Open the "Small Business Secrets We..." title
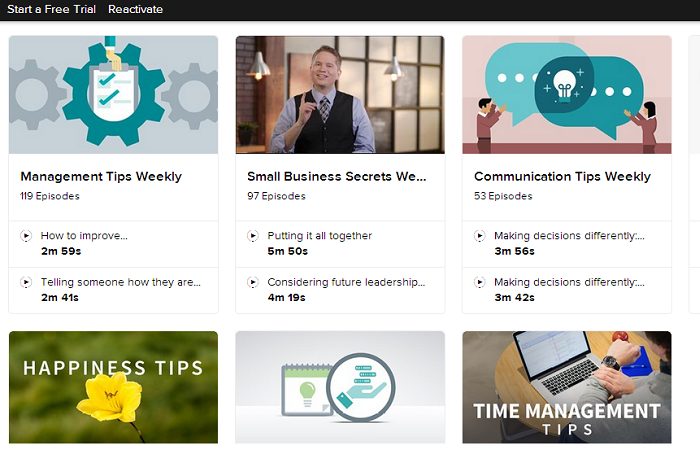This screenshot has width=700, height=450. [337, 177]
